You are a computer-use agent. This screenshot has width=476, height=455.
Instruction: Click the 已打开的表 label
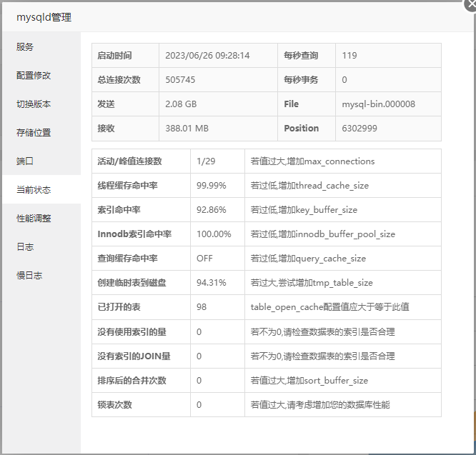[x=119, y=307]
